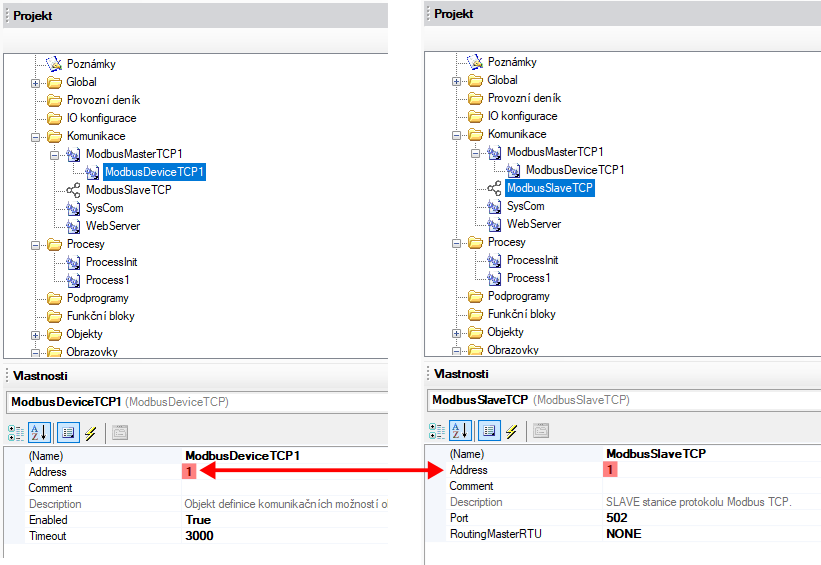Viewport: 821px width, 565px height.
Task: Click Property Pages icon in right properties toolbar
Action: [x=540, y=431]
